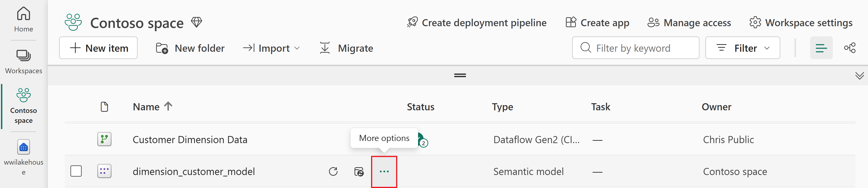Open More options ellipsis for dimension_customer_model

(384, 171)
